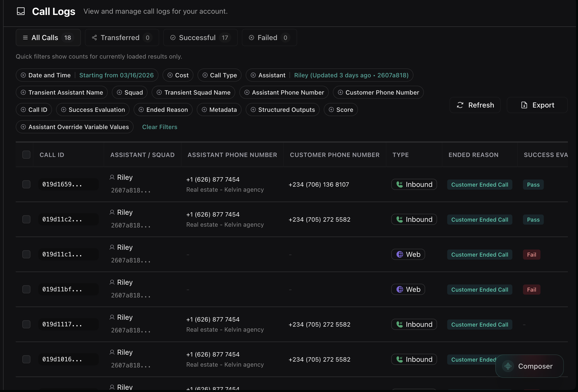The height and width of the screenshot is (392, 578).
Task: Click the plus icon on Structured Outputs filter
Action: tap(253, 110)
